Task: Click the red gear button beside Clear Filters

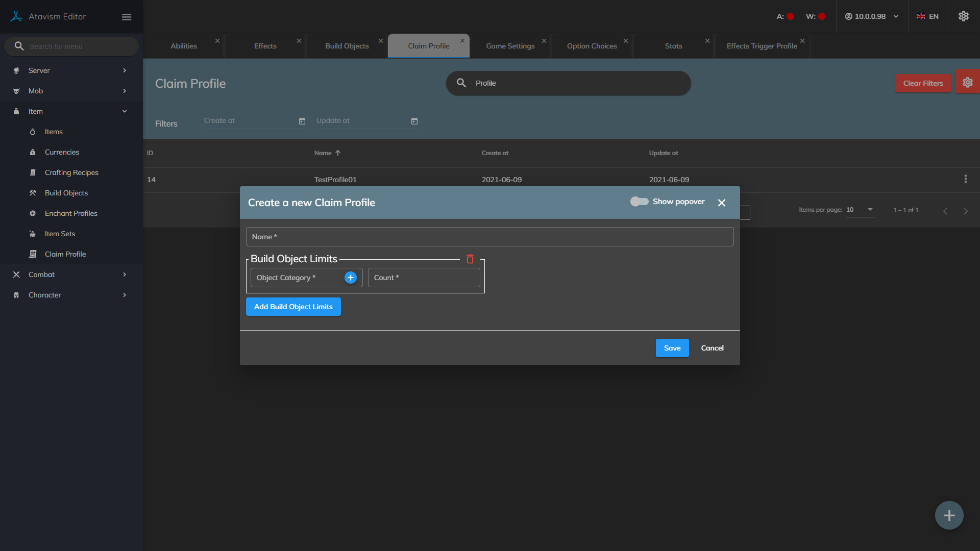Action: point(967,83)
